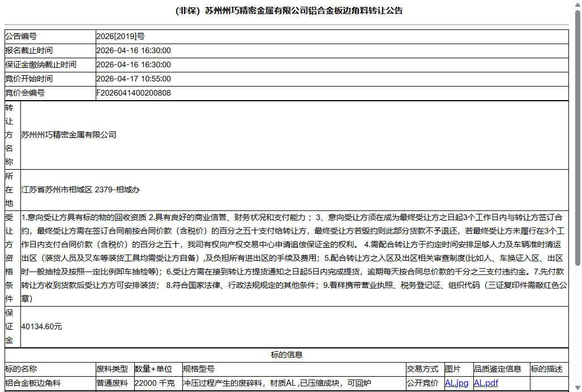Select announcement number 2026[2019]号

(x=121, y=36)
